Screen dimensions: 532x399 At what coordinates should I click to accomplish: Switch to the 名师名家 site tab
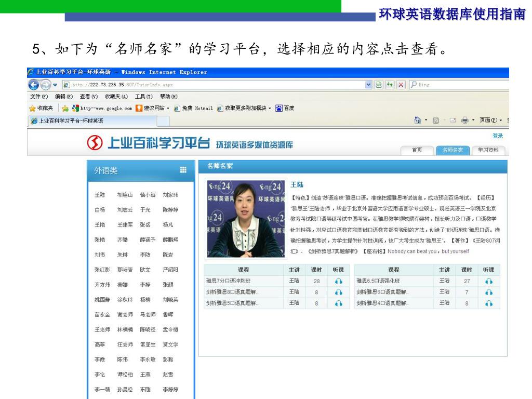tap(453, 150)
